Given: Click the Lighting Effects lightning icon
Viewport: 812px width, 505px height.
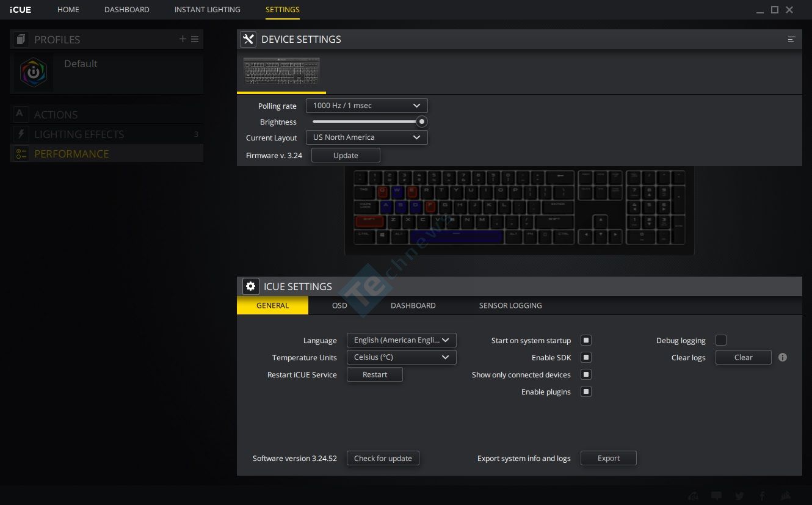Looking at the screenshot, I should point(21,134).
